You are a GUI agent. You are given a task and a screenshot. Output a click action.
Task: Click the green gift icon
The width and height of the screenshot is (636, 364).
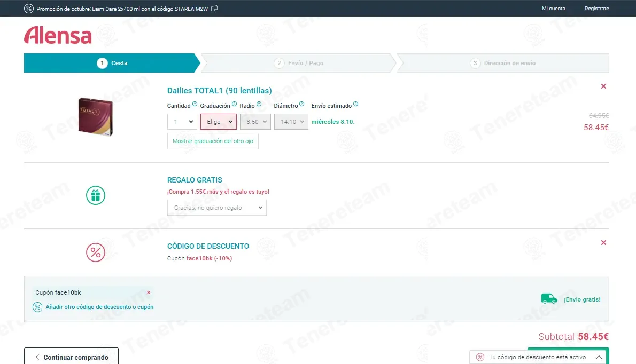[96, 195]
